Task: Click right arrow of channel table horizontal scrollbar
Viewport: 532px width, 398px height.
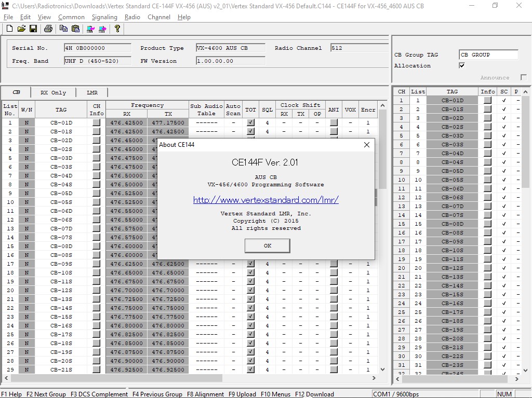Action: point(374,378)
